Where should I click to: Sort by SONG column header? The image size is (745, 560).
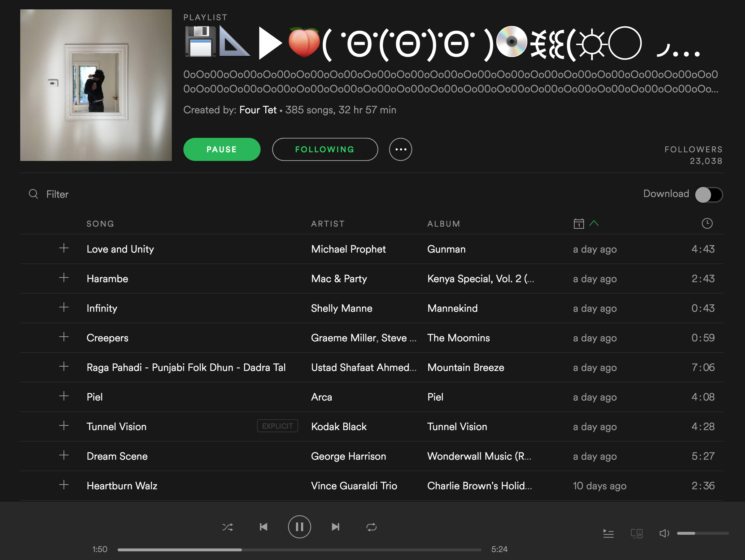click(x=100, y=224)
